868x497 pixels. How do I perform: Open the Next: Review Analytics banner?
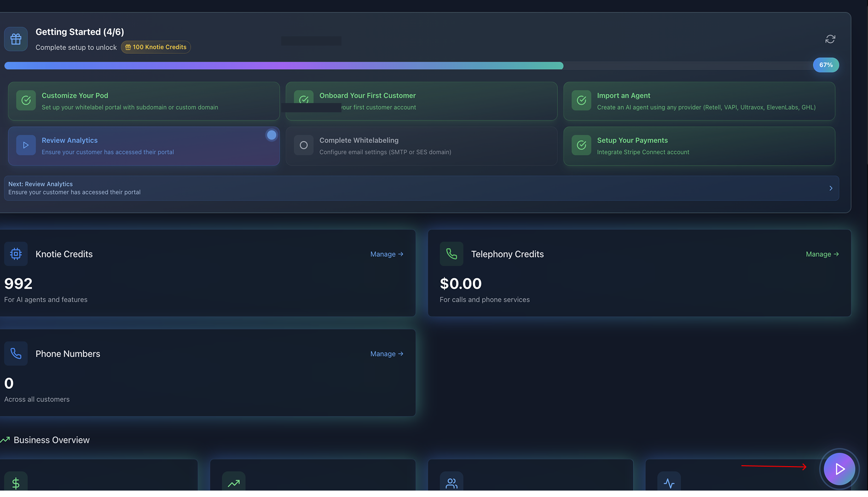pos(422,188)
